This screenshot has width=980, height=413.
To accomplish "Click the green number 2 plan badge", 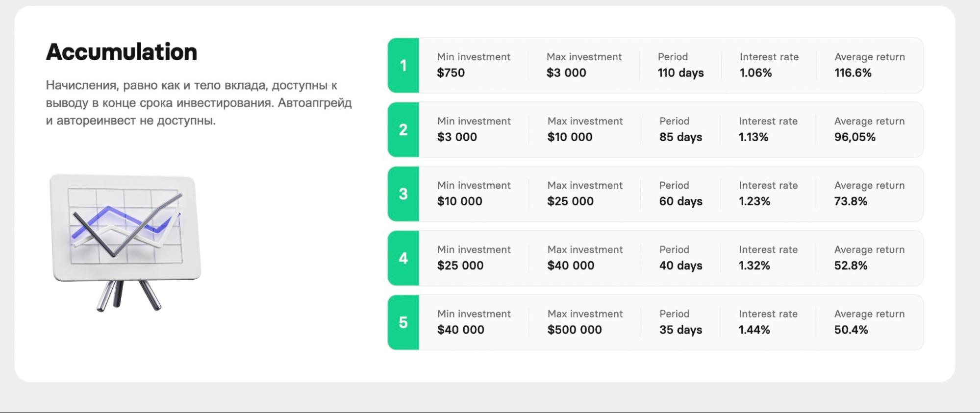I will [x=403, y=130].
